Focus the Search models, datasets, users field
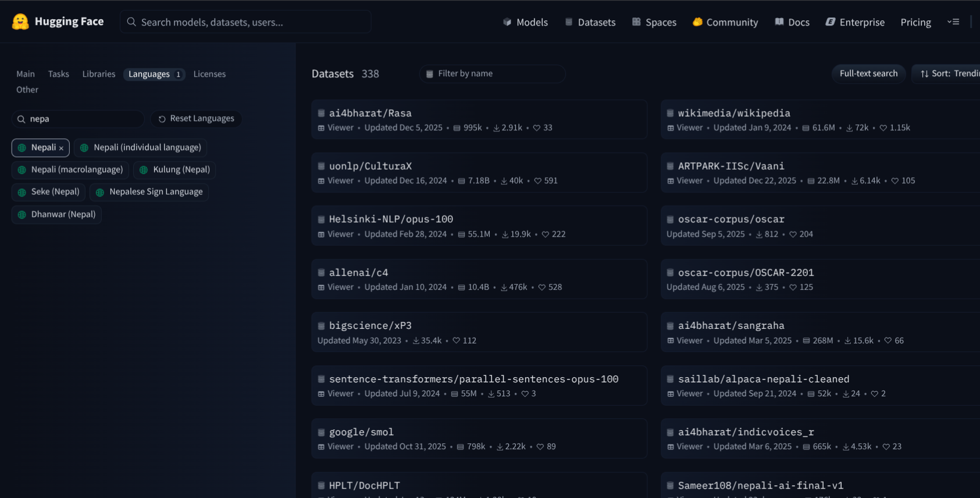 pos(245,22)
